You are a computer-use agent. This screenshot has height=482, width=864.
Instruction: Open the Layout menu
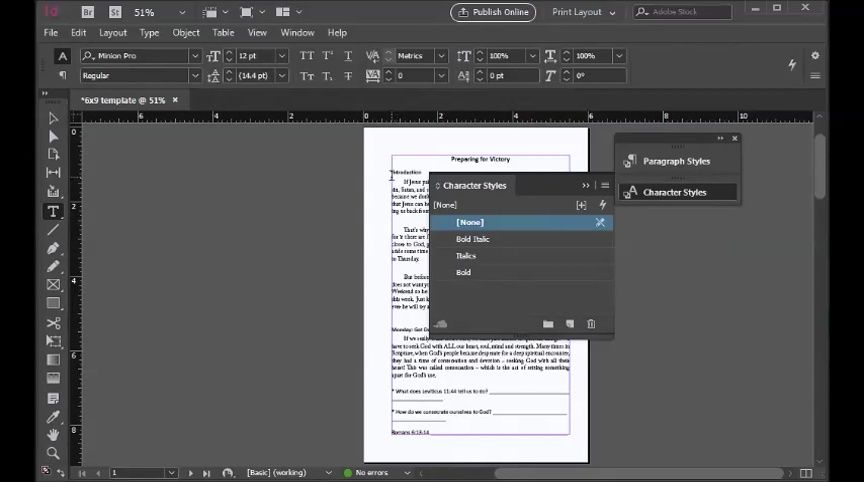coord(113,33)
